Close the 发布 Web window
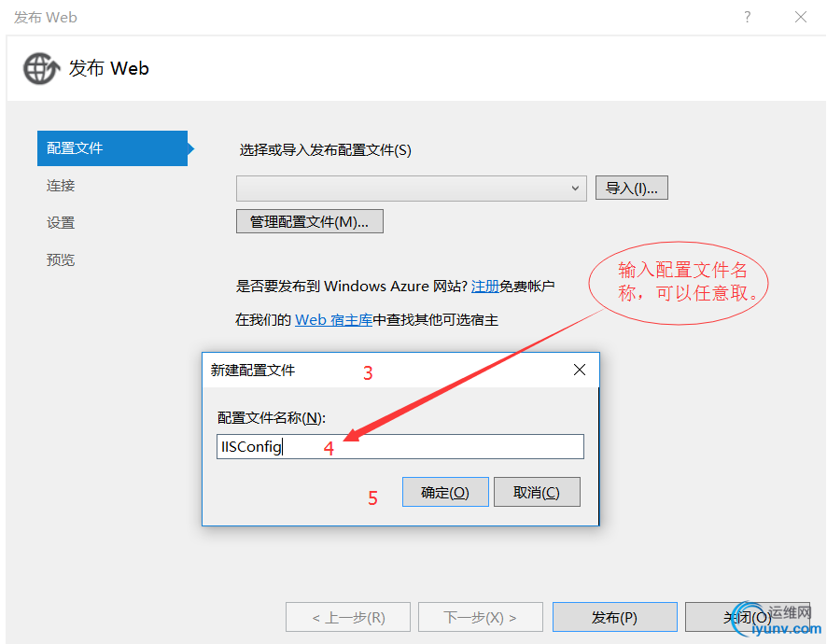827x644 pixels. 801,17
